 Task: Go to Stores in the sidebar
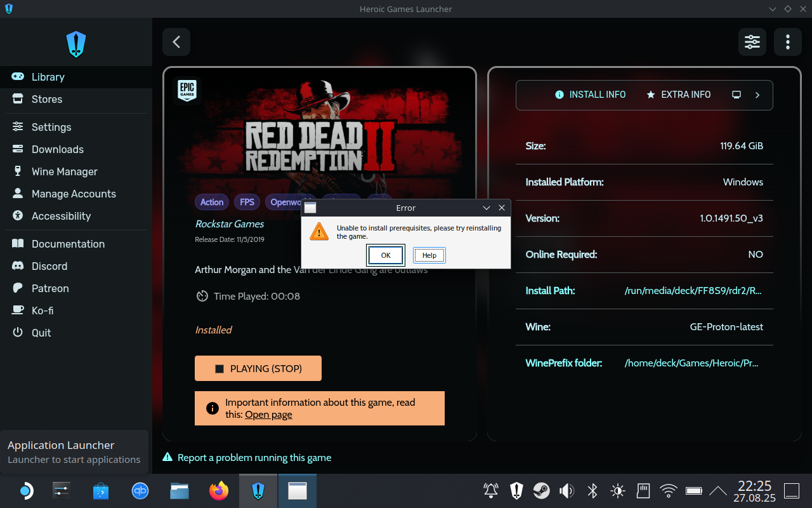76,99
